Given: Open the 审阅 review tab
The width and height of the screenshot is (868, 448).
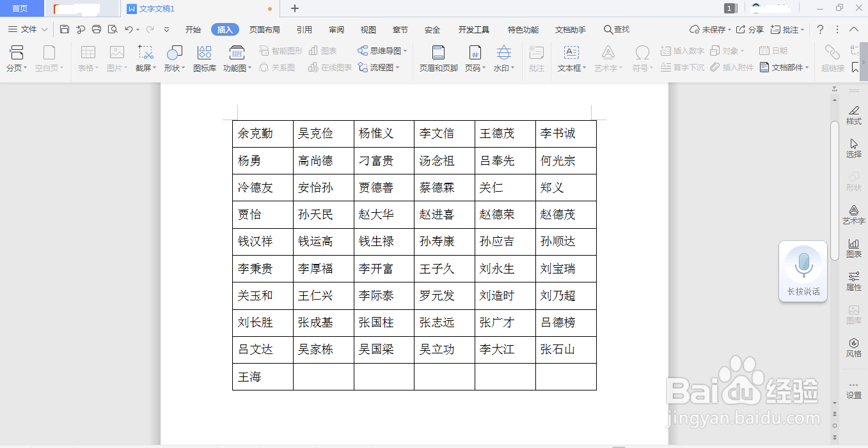Looking at the screenshot, I should [336, 29].
